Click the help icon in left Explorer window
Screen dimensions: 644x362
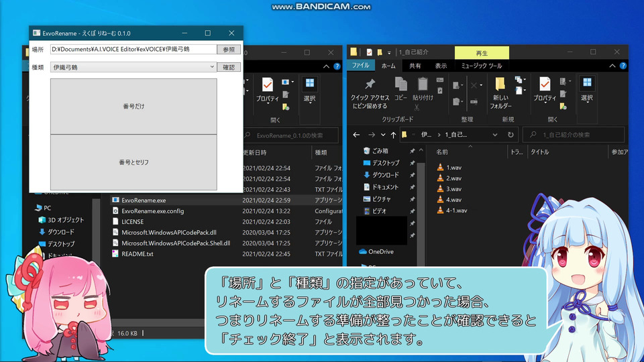[337, 66]
